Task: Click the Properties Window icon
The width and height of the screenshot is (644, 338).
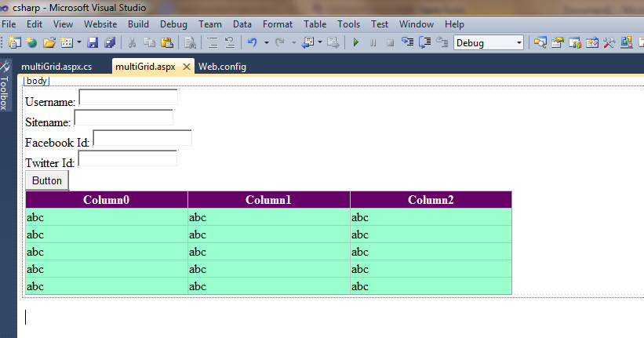Action: [x=558, y=42]
